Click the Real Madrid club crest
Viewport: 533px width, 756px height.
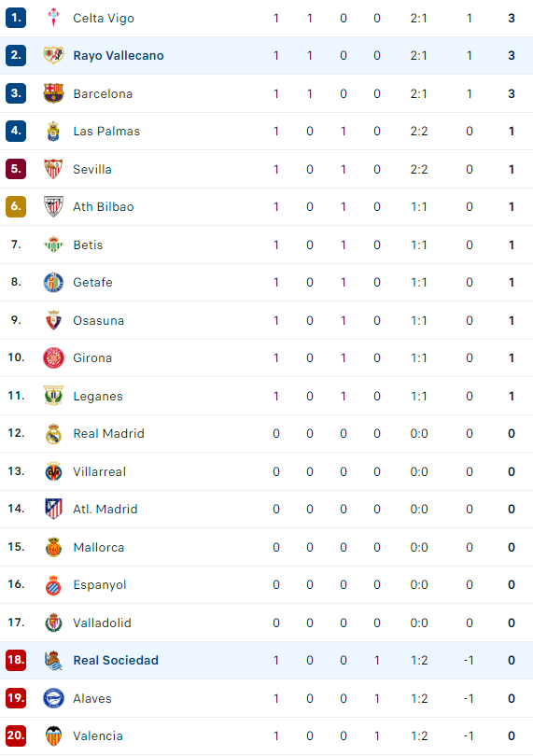tap(53, 433)
